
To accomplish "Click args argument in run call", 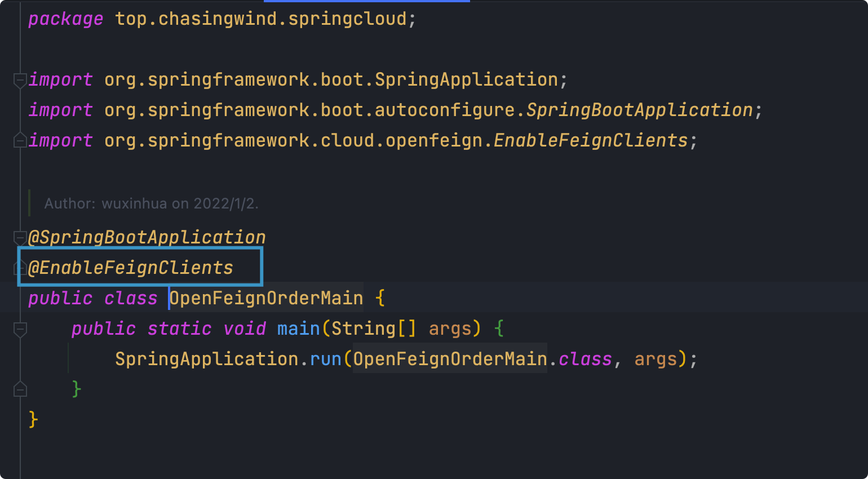I will tap(656, 359).
